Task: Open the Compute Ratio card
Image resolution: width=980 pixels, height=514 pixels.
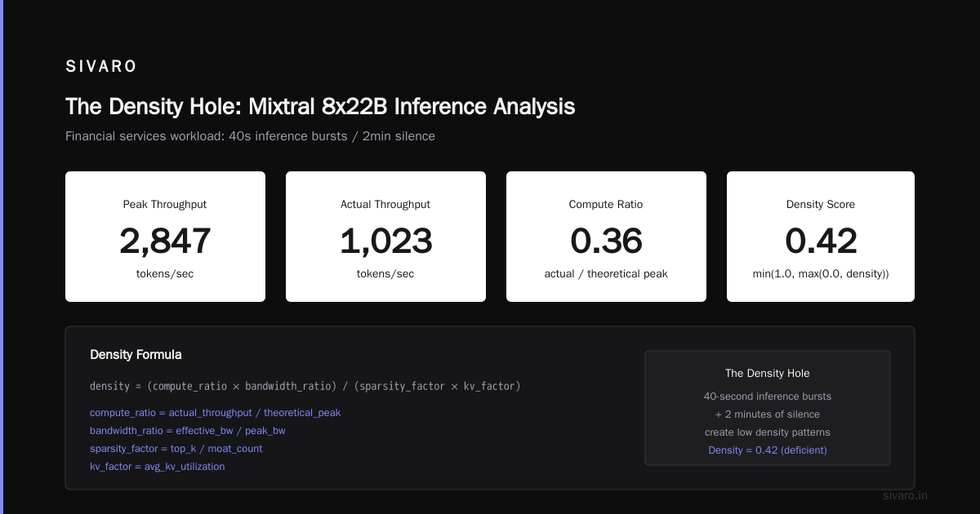Action: (x=606, y=237)
